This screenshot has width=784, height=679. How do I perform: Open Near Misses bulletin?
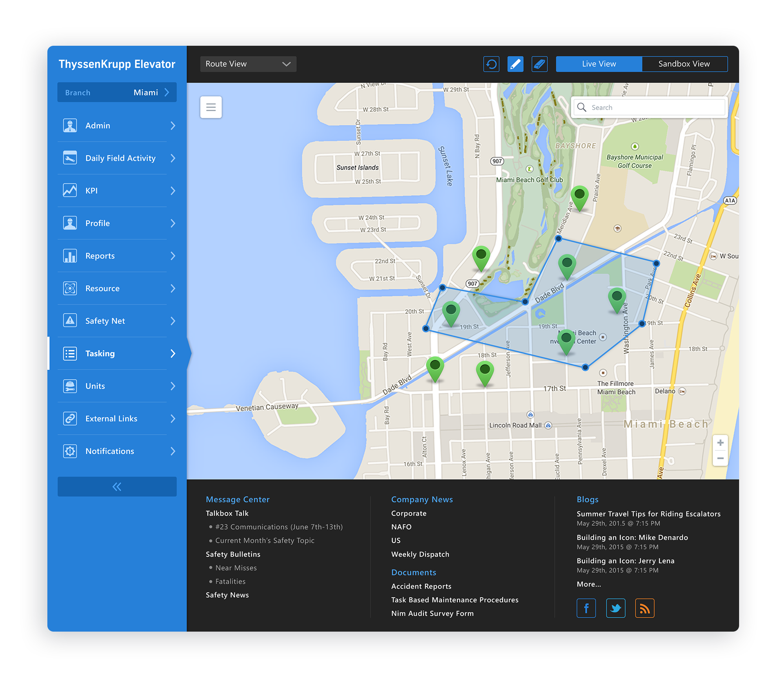236,568
